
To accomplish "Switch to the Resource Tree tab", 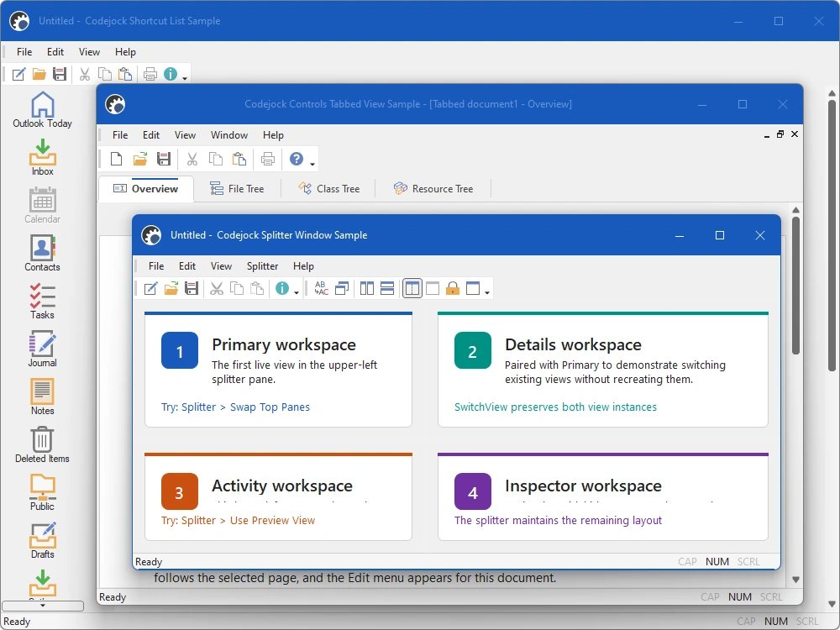I will tap(433, 188).
